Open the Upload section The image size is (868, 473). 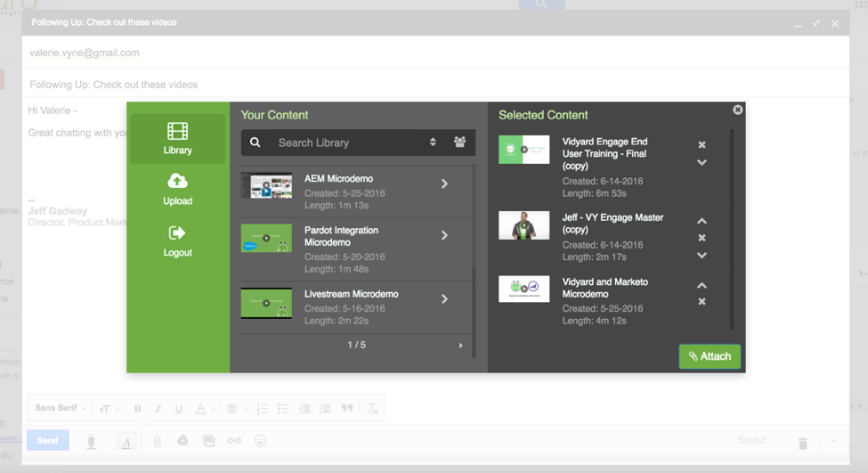(x=177, y=189)
